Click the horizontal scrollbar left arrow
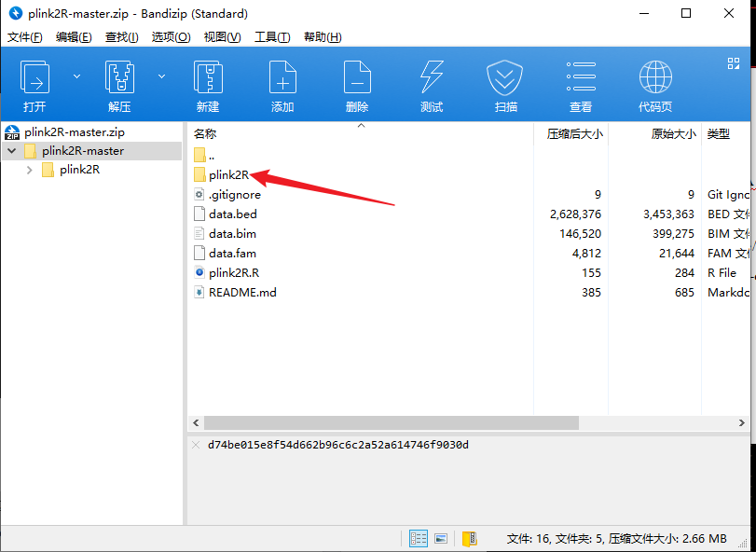 [x=196, y=422]
